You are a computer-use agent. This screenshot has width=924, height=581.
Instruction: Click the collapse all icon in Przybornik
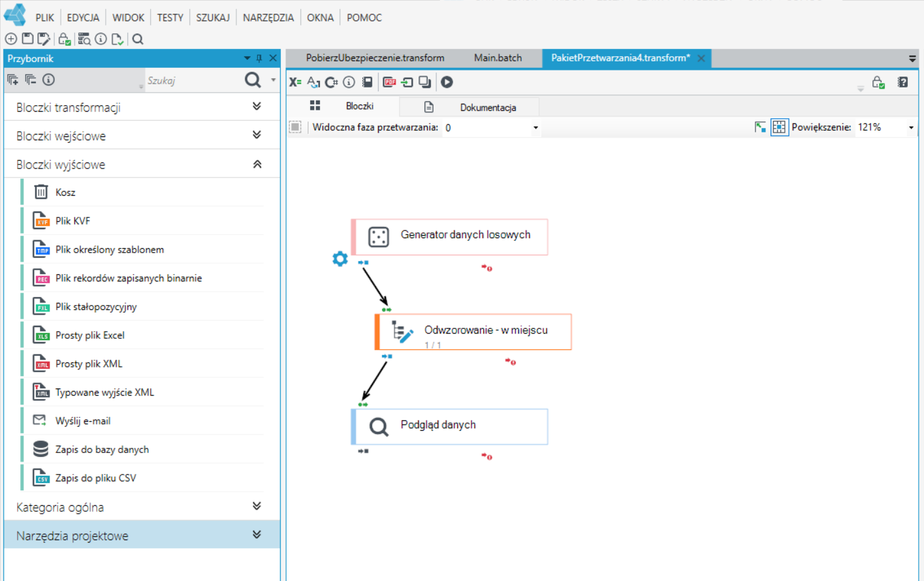(x=30, y=80)
